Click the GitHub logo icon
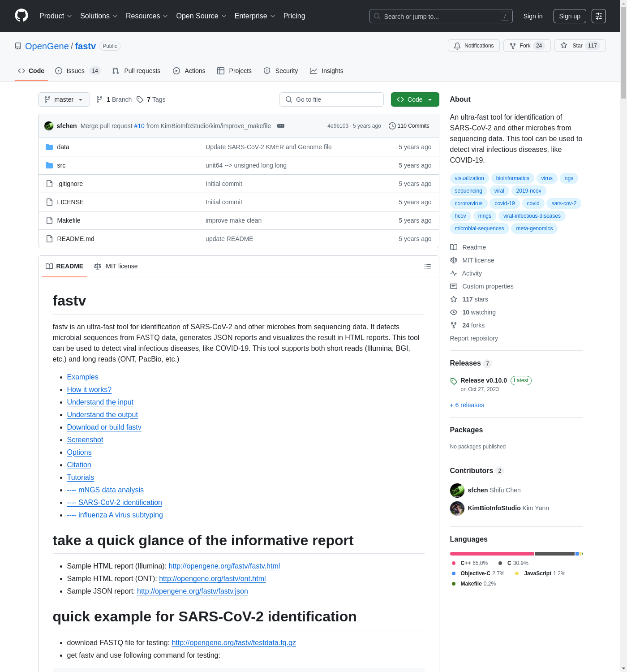 click(21, 16)
